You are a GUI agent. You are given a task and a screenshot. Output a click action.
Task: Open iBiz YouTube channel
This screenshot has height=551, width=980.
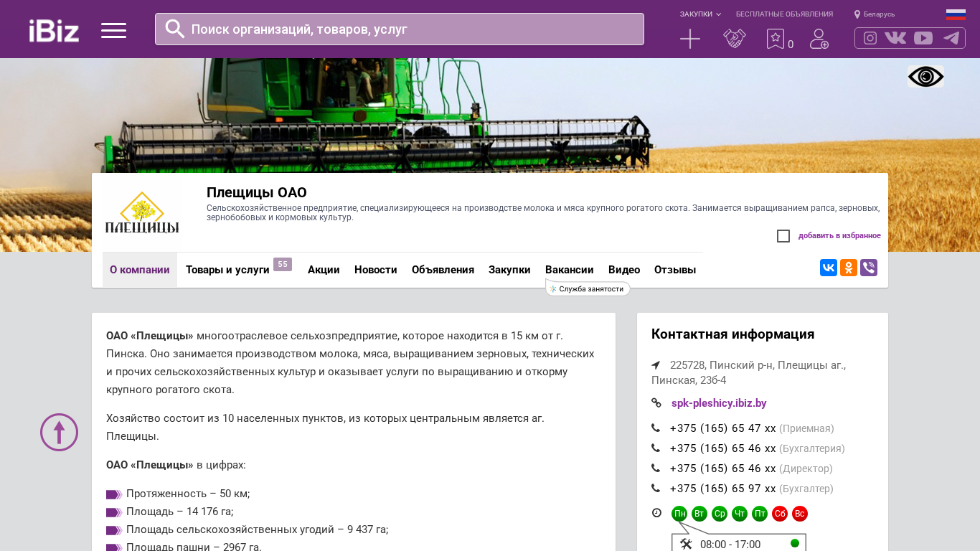click(x=923, y=38)
